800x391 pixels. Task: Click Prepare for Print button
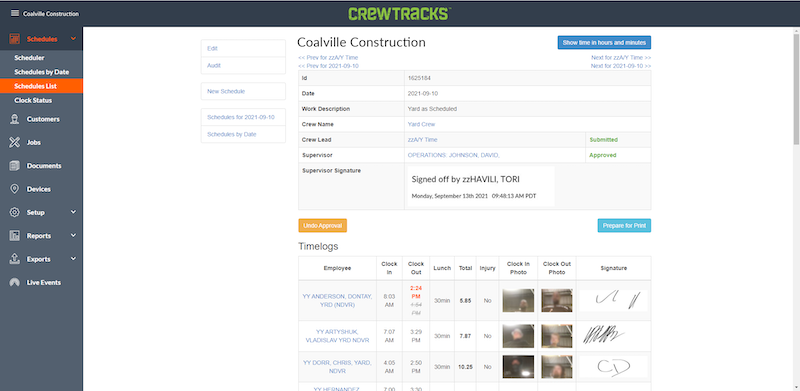click(624, 226)
